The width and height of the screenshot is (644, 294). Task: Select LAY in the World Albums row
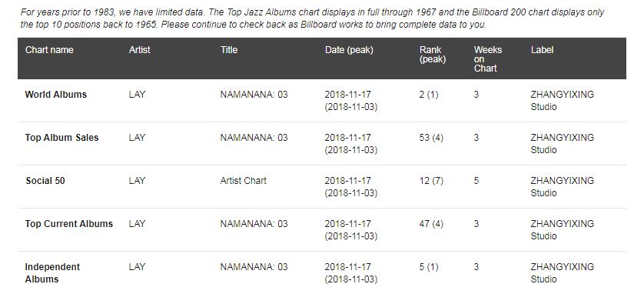(137, 95)
